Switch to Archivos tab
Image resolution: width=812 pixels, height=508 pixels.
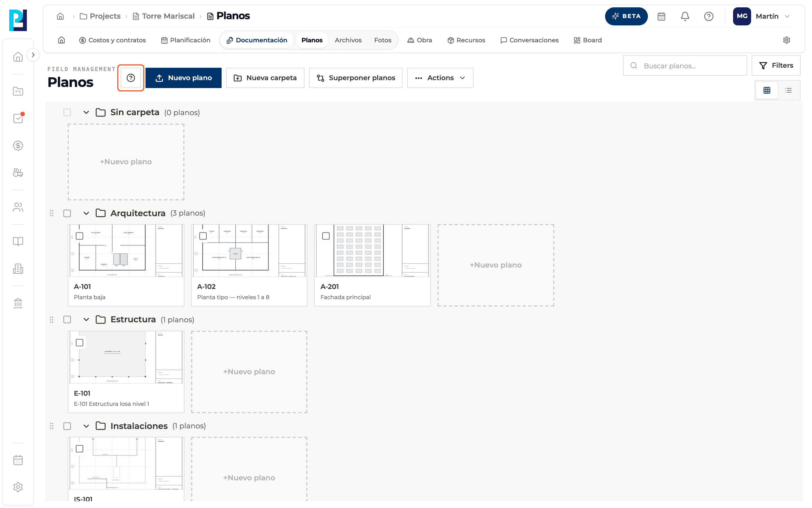tap(348, 40)
